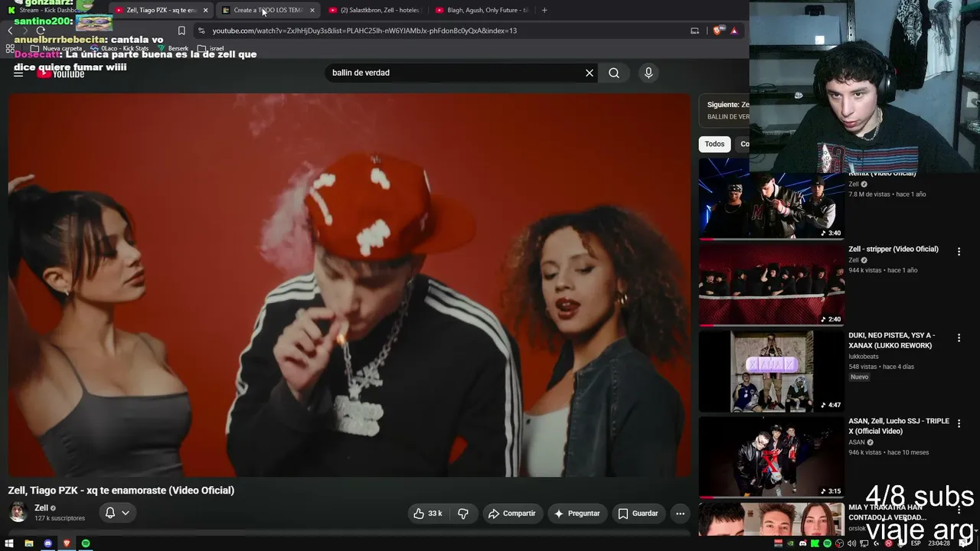Switch to the Salastkbron, Zell - hoteles tab
The height and width of the screenshot is (551, 980).
pyautogui.click(x=375, y=10)
